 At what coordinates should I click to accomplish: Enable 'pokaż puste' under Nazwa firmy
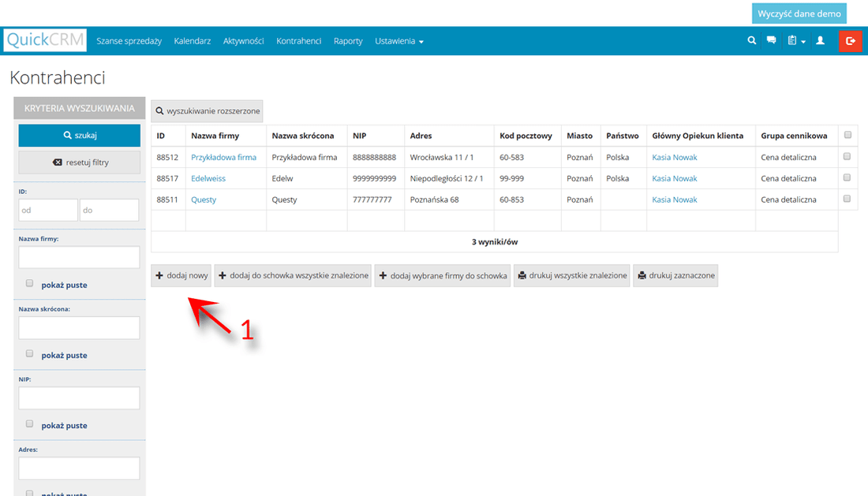[x=30, y=283]
